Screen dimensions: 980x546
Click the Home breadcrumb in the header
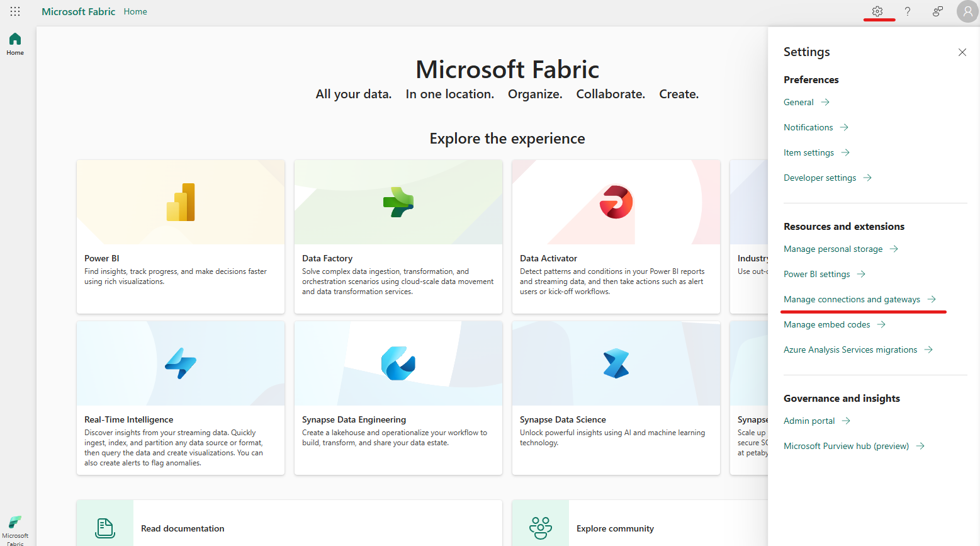(135, 11)
